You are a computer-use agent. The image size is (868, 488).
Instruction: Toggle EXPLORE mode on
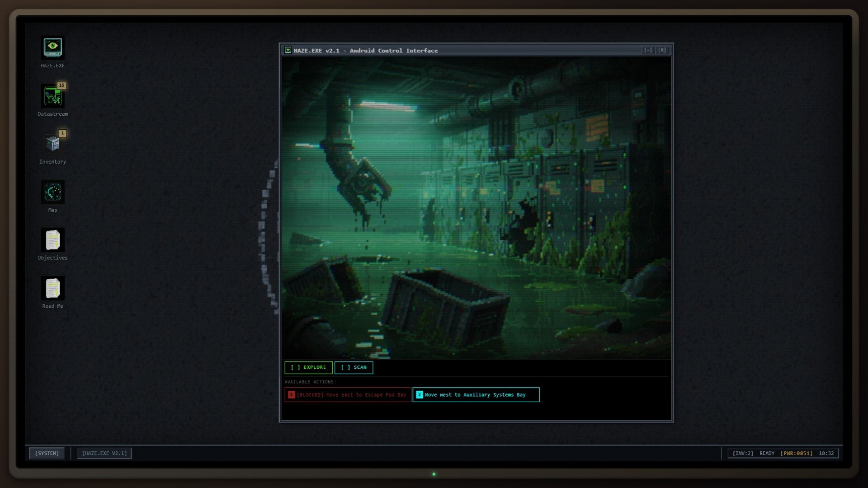(308, 367)
